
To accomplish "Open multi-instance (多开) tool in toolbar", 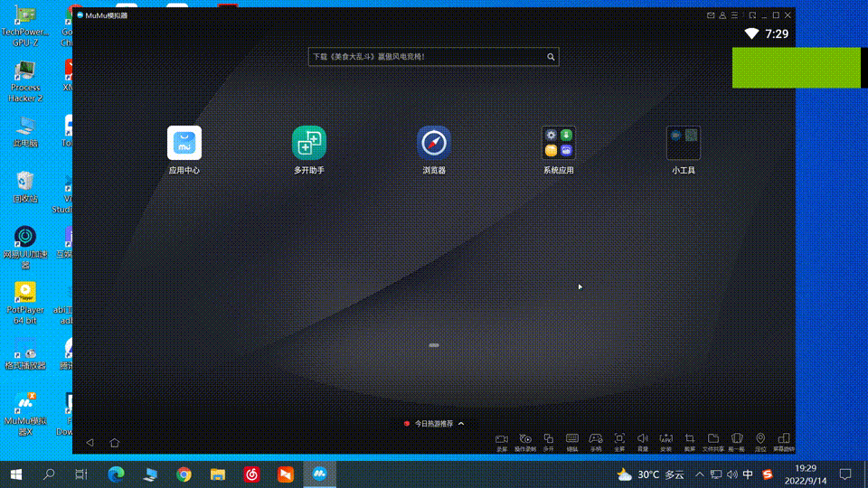I will (549, 443).
